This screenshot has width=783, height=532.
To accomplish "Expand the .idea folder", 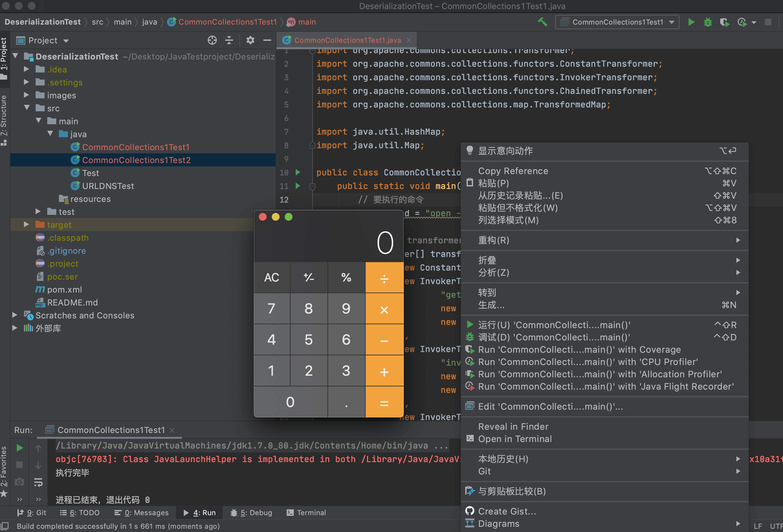I will (x=26, y=69).
